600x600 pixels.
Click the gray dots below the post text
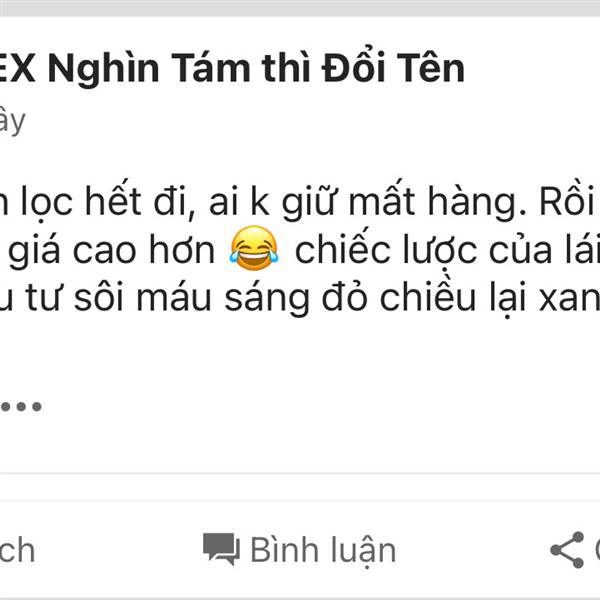(x=21, y=406)
